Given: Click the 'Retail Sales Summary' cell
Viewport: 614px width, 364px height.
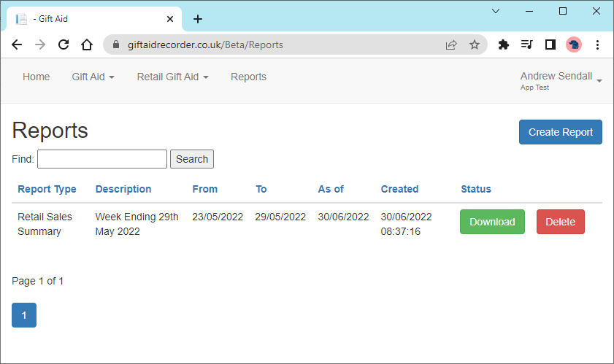Looking at the screenshot, I should pos(45,224).
